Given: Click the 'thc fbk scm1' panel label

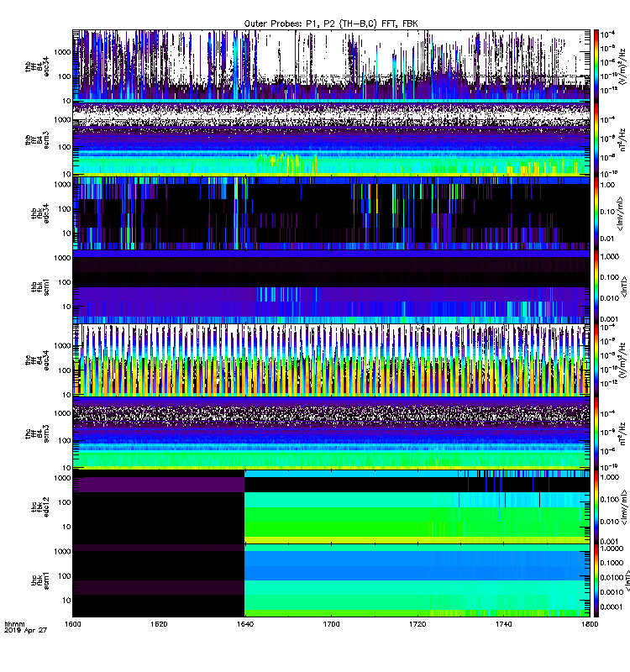Looking at the screenshot, I should (40, 580).
